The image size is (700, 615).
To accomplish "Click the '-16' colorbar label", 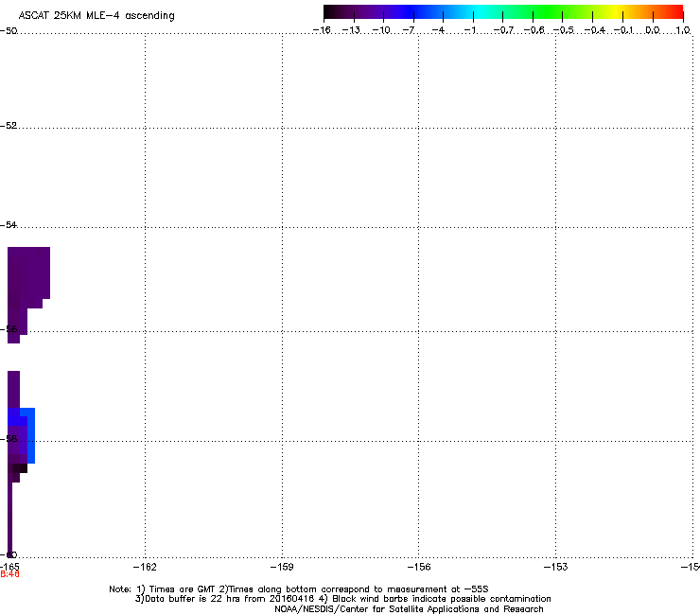I will 322,30.
